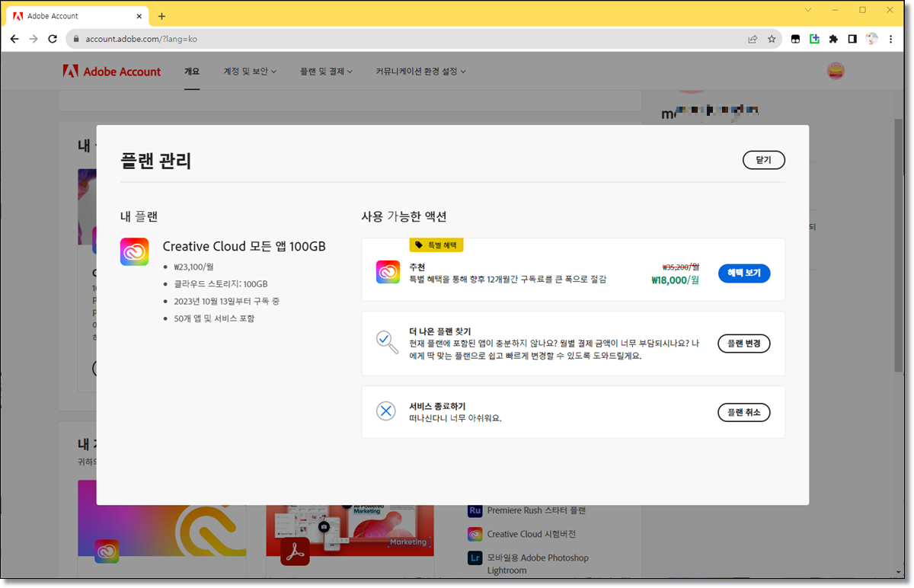Click the 서비스 종료하기 heading text
914x588 pixels.
click(x=437, y=406)
